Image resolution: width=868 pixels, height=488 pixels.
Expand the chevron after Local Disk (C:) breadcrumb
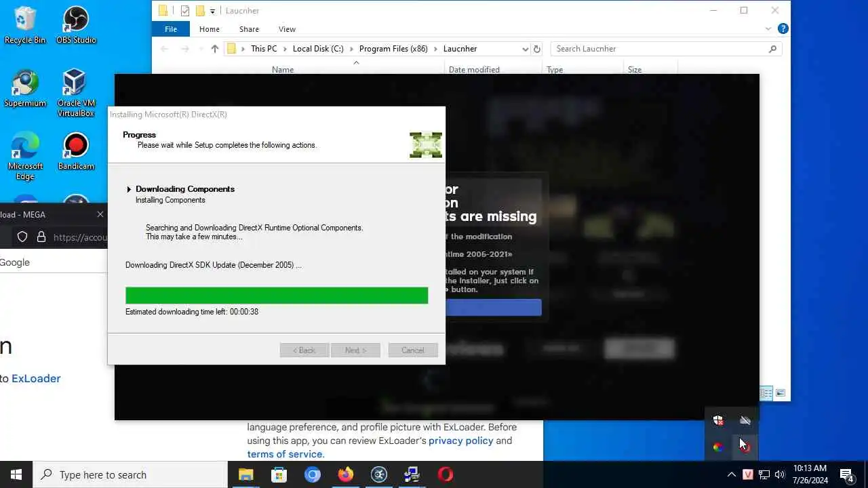[351, 49]
